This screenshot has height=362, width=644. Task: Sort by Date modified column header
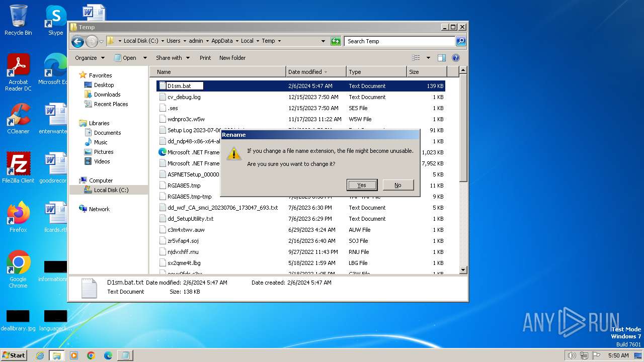(316, 72)
